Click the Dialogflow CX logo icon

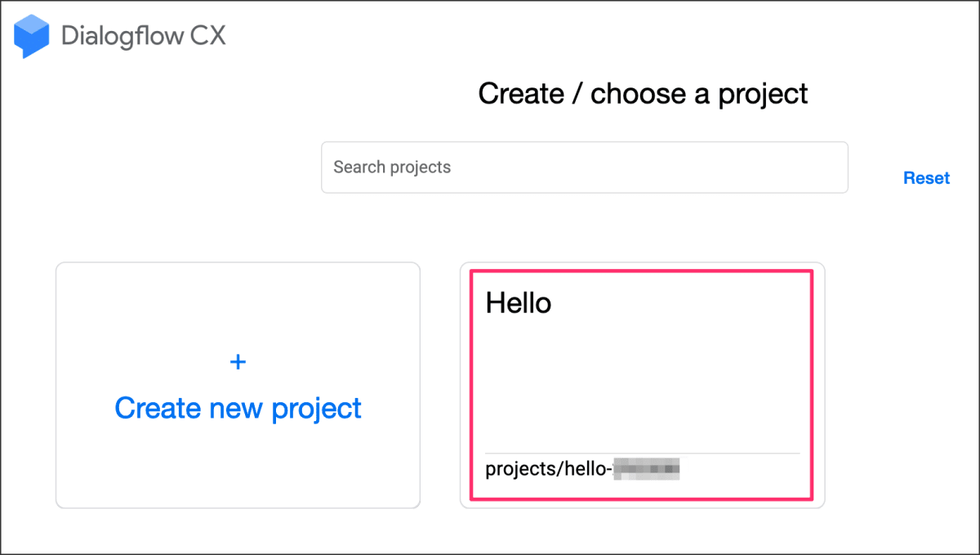click(32, 36)
